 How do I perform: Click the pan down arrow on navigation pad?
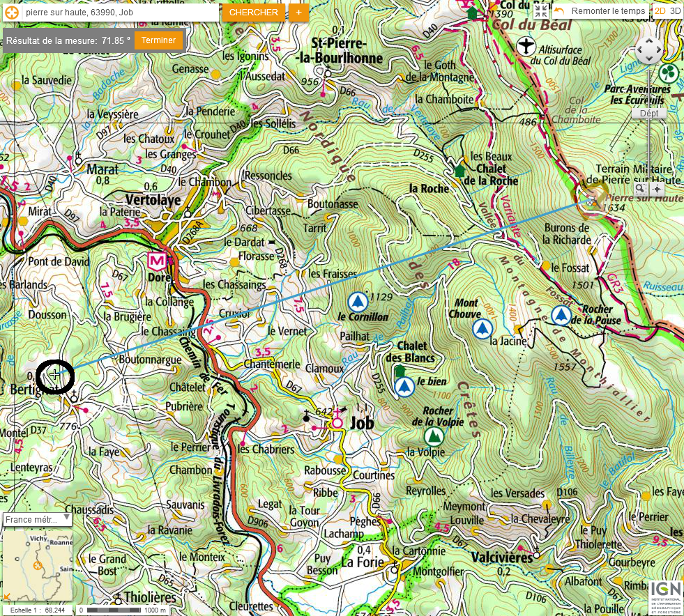[x=649, y=59]
